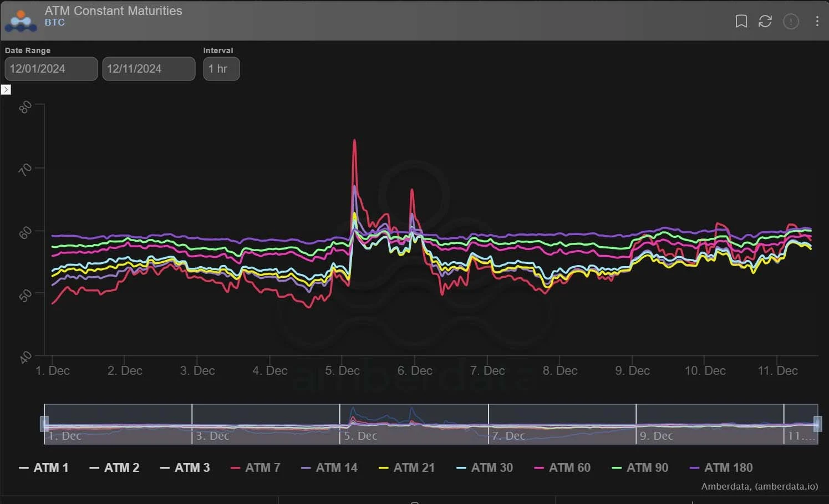Click the Amberdata (amberdata.io) credit link
829x504 pixels.
click(x=760, y=486)
